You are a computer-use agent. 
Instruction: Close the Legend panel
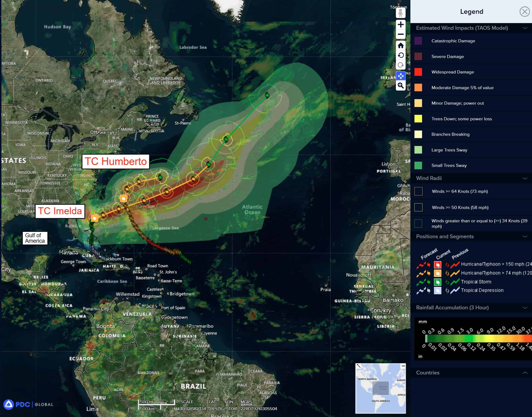(524, 11)
